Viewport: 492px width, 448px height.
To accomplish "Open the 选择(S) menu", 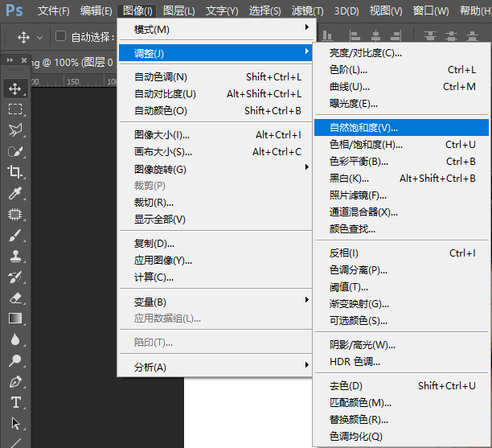I will pyautogui.click(x=264, y=11).
